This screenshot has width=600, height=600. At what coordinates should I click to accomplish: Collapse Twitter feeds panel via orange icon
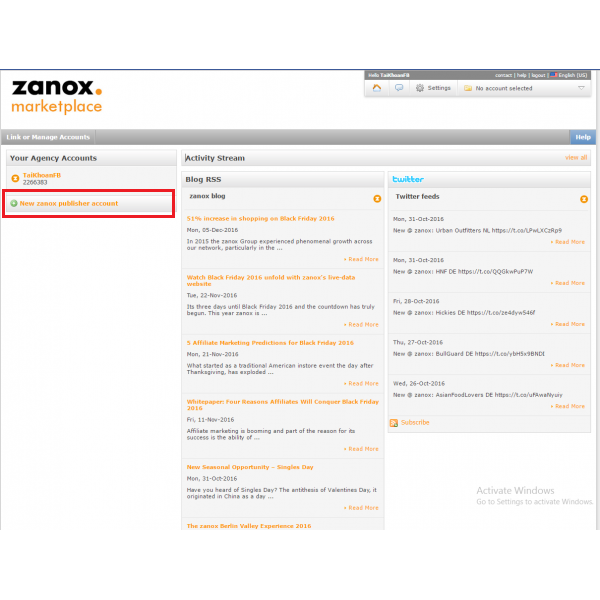point(584,199)
